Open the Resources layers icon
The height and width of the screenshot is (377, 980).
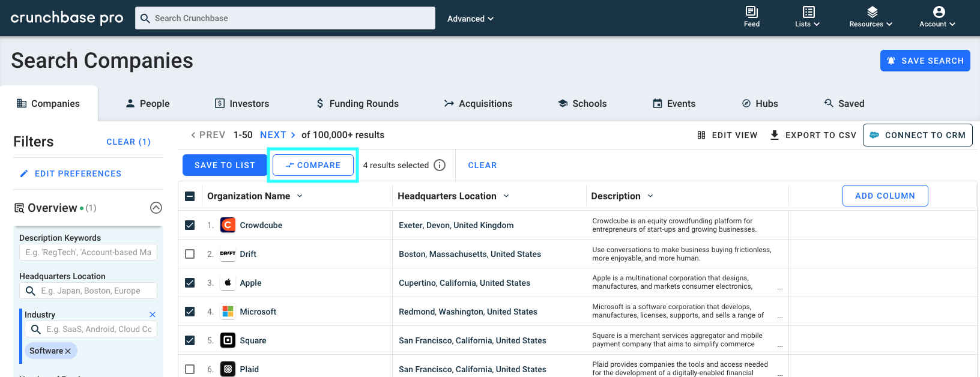tap(873, 12)
